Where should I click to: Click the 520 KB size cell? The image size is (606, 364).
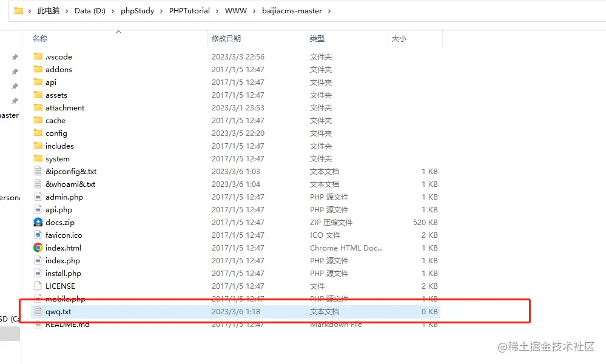click(x=425, y=222)
